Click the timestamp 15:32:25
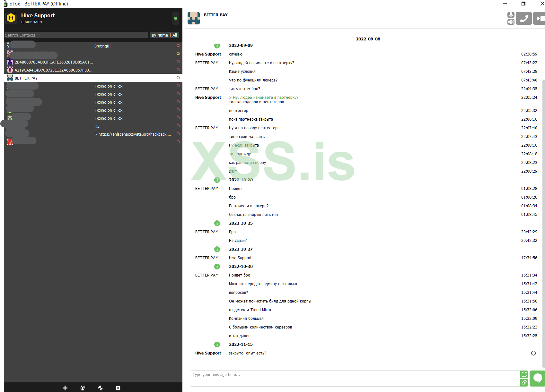 coord(529,336)
